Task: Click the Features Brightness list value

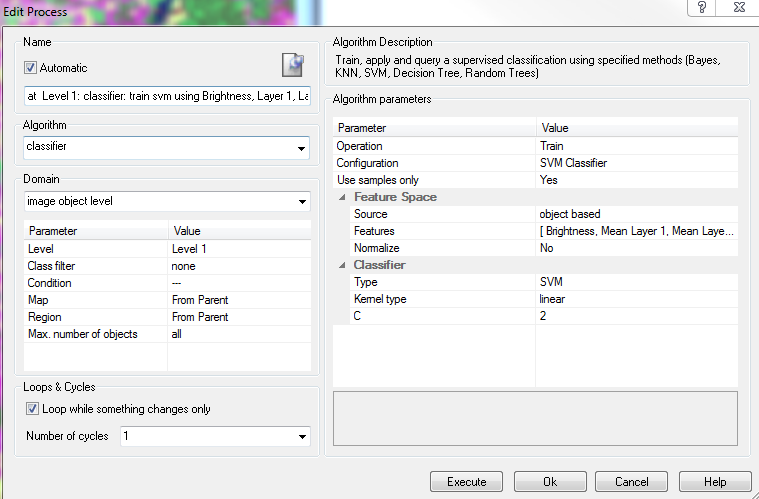Action: click(x=637, y=231)
